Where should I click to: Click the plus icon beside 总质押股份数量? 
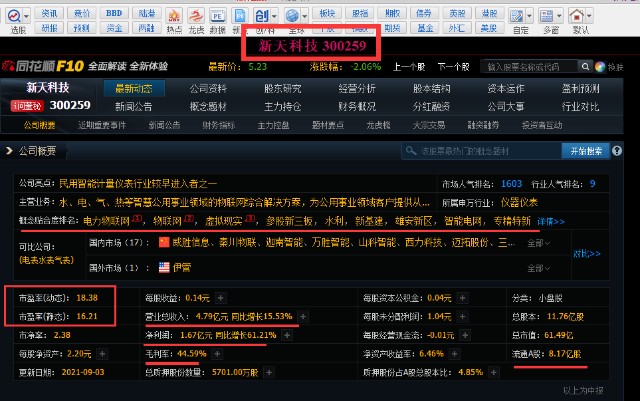(269, 372)
